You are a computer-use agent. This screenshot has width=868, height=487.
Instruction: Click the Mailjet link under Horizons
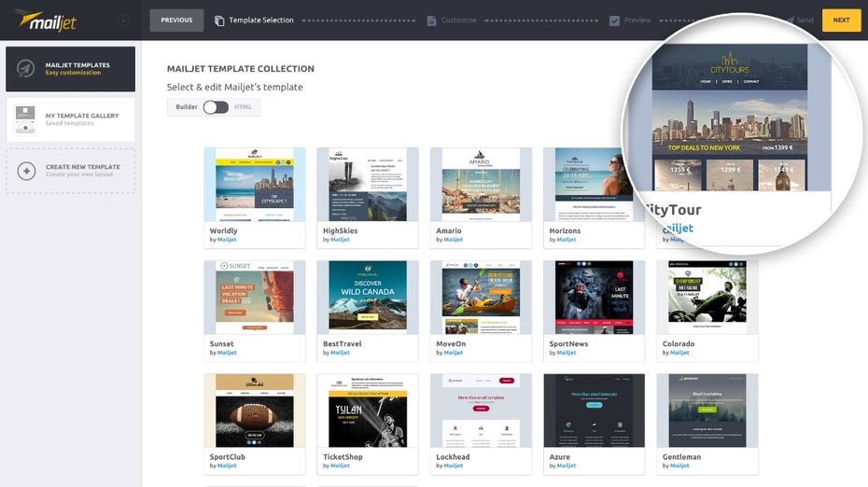point(567,240)
